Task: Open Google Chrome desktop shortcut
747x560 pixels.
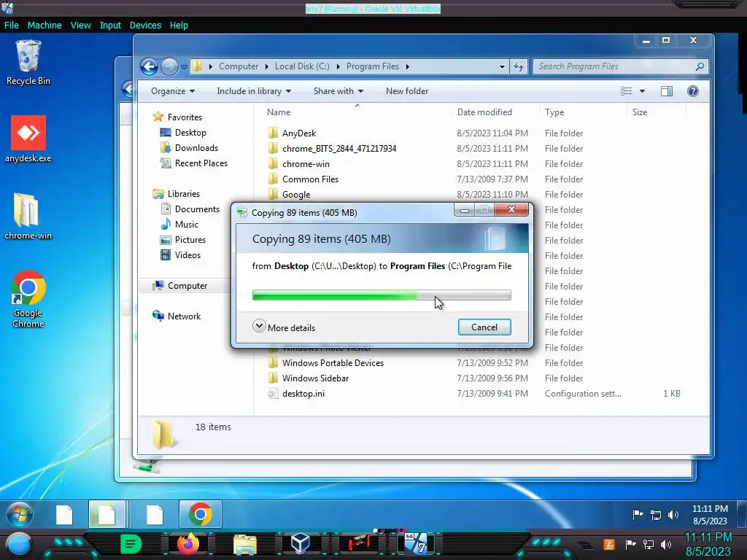Action: (x=28, y=299)
